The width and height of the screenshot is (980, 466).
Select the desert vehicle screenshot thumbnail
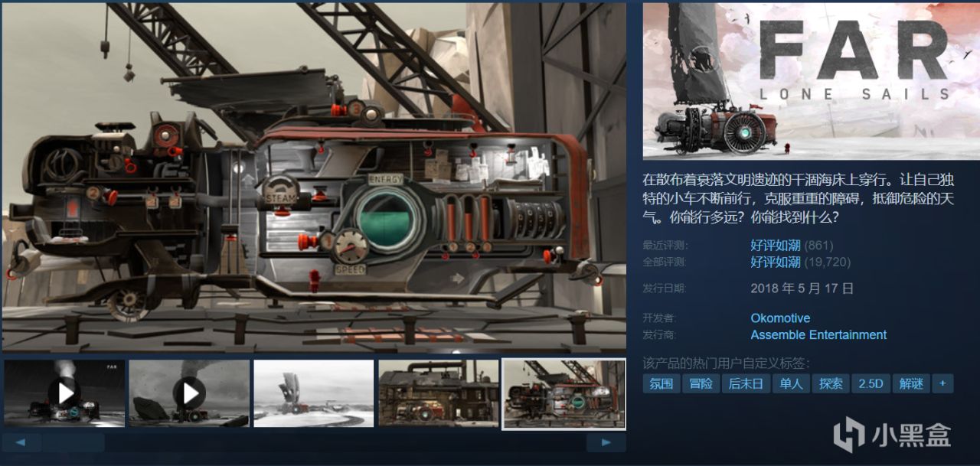[x=313, y=393]
